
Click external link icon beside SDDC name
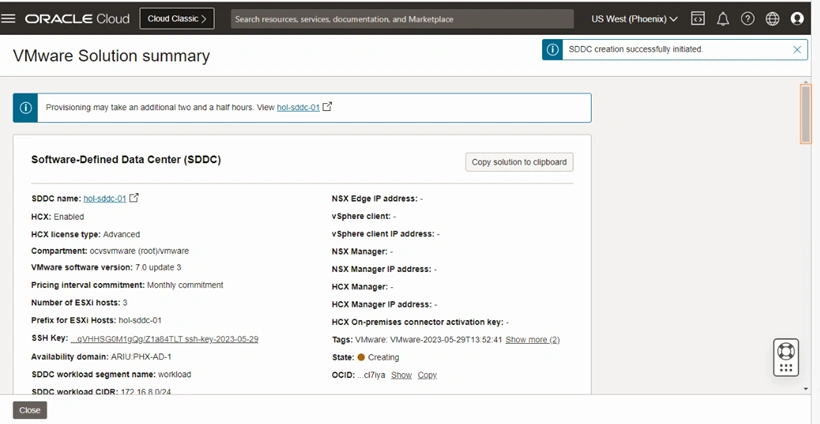tap(134, 198)
